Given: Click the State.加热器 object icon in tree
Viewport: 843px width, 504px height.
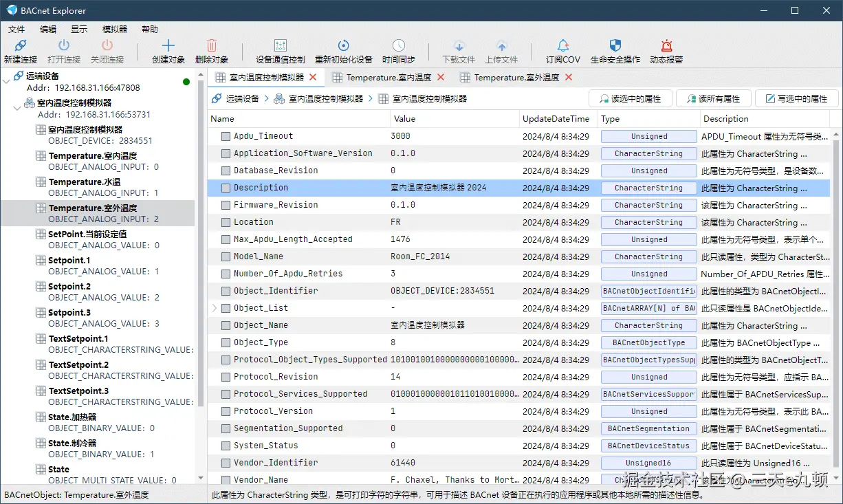Looking at the screenshot, I should [x=41, y=417].
